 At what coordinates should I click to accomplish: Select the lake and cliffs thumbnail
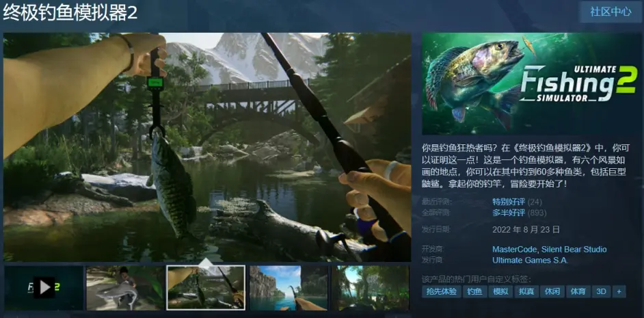coord(288,287)
